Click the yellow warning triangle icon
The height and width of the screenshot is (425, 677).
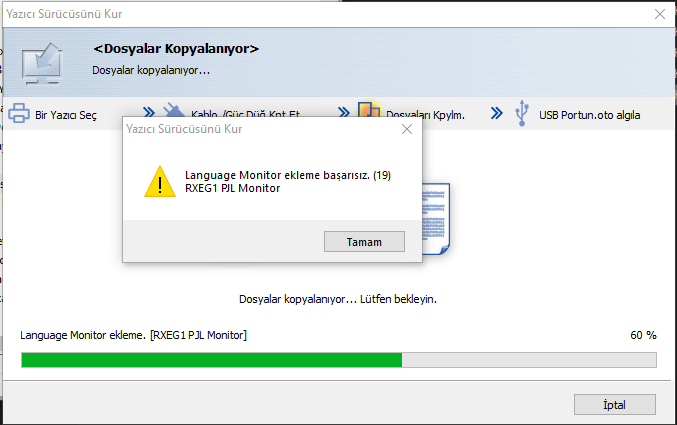click(160, 182)
